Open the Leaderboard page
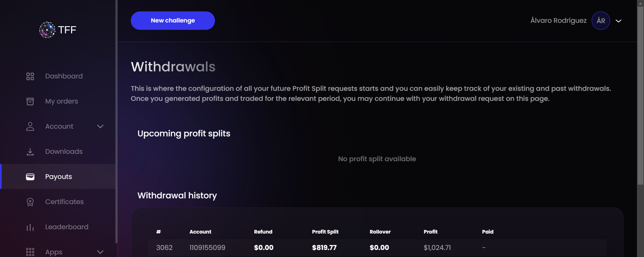This screenshot has height=257, width=644. (x=66, y=227)
